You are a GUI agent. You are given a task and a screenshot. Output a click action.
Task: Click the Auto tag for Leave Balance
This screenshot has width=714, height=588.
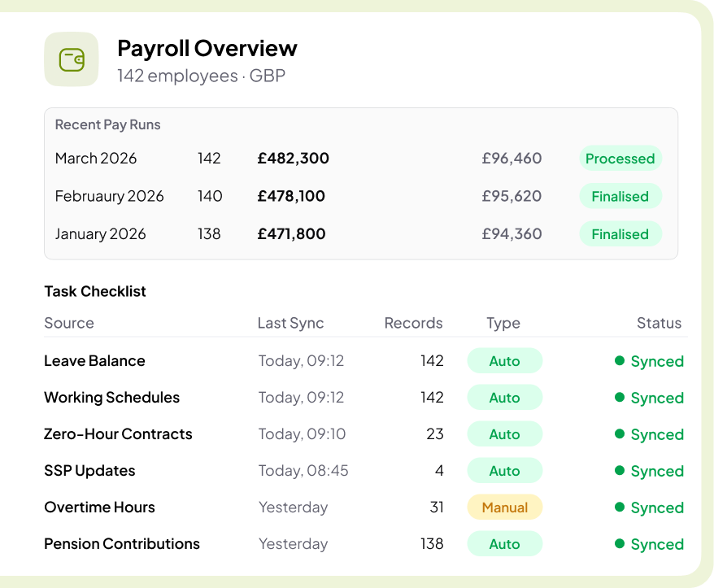(504, 361)
